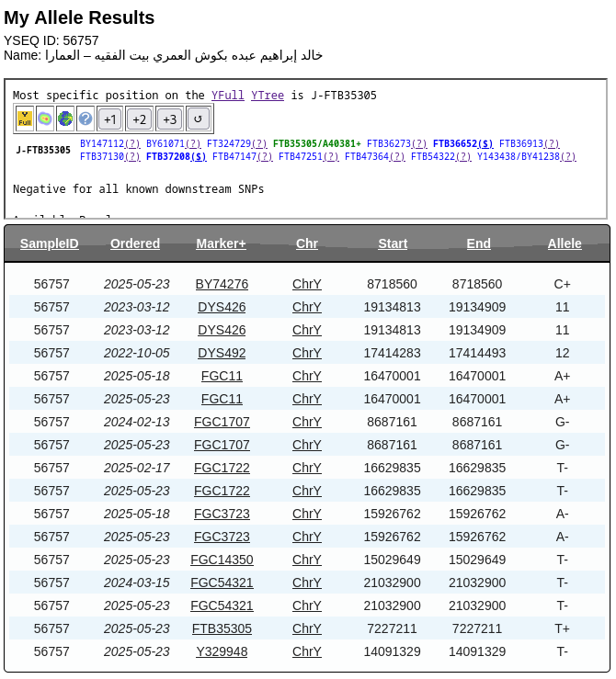
Task: Open the YTree link
Action: click(x=268, y=96)
